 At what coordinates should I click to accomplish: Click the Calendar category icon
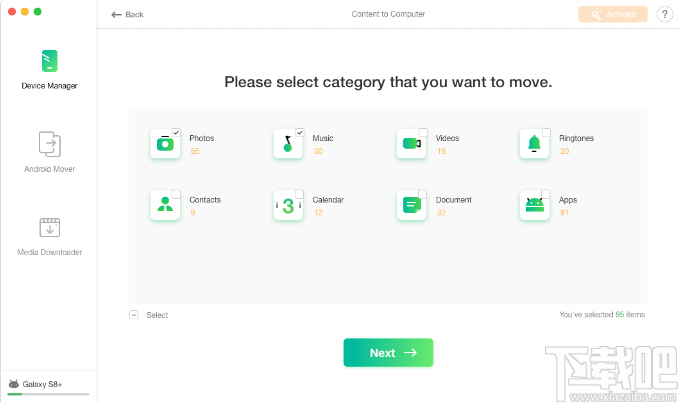(288, 205)
